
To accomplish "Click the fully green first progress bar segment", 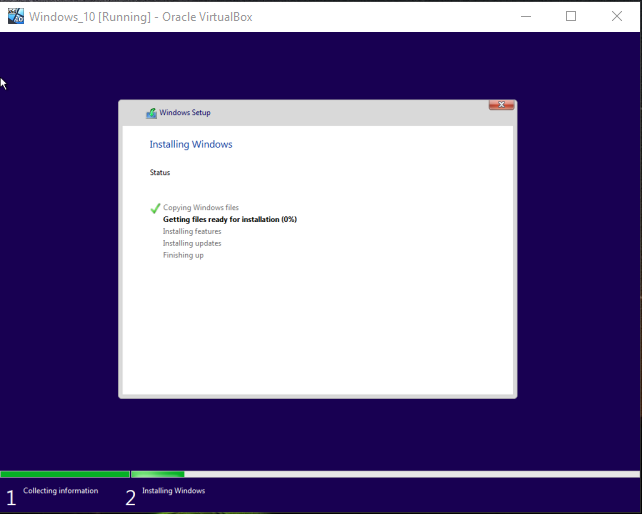I will pyautogui.click(x=65, y=474).
